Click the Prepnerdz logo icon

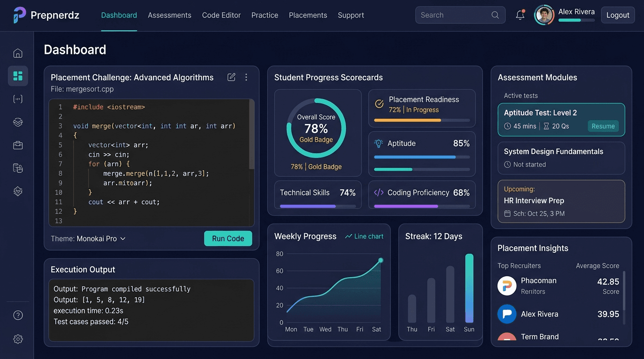20,15
